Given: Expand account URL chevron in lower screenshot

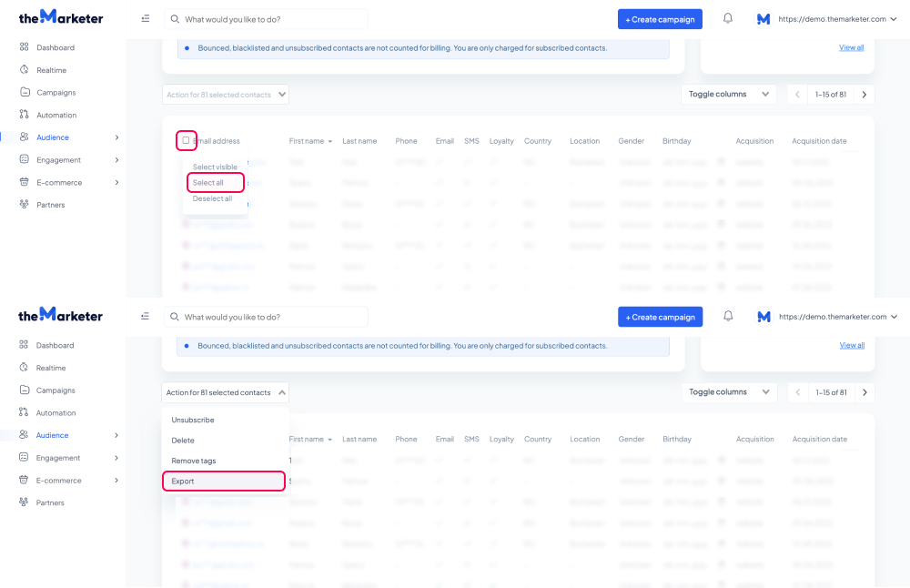Looking at the screenshot, I should click(895, 317).
